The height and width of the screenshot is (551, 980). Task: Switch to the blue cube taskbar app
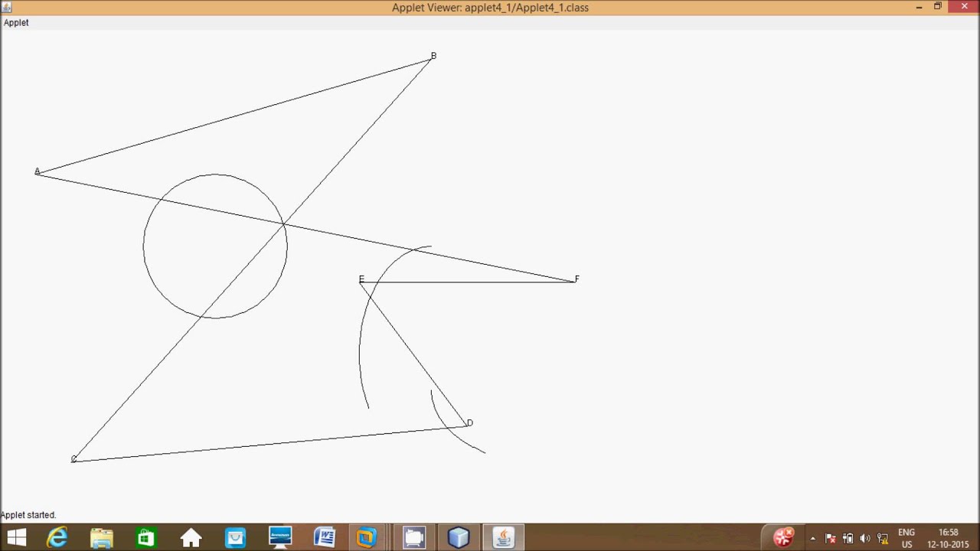point(459,538)
